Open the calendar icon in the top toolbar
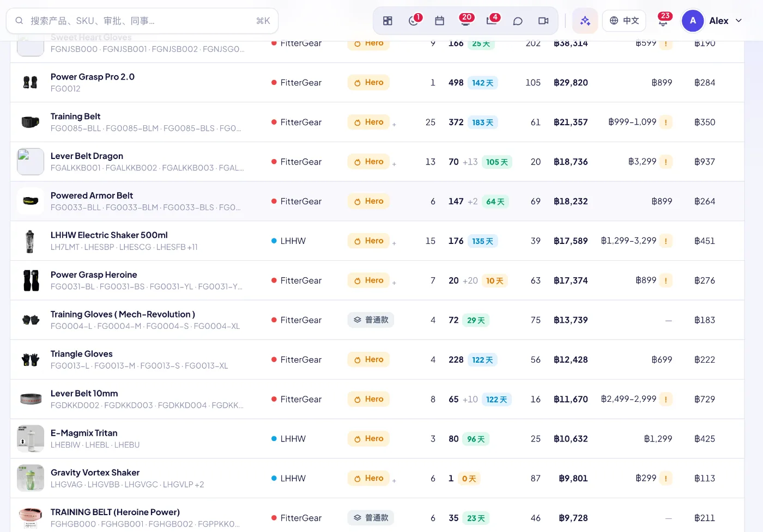 (439, 21)
